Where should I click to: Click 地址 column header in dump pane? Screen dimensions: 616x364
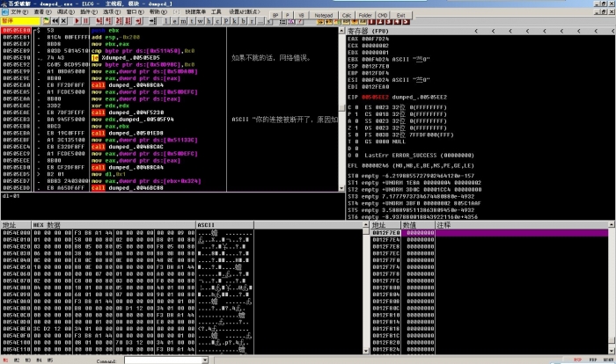click(x=16, y=225)
